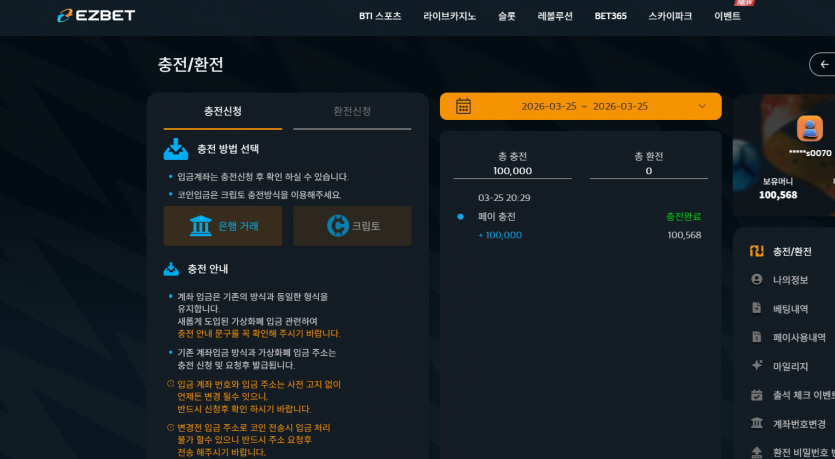Expand the date range dropdown chevron
The width and height of the screenshot is (835, 459).
pos(702,106)
